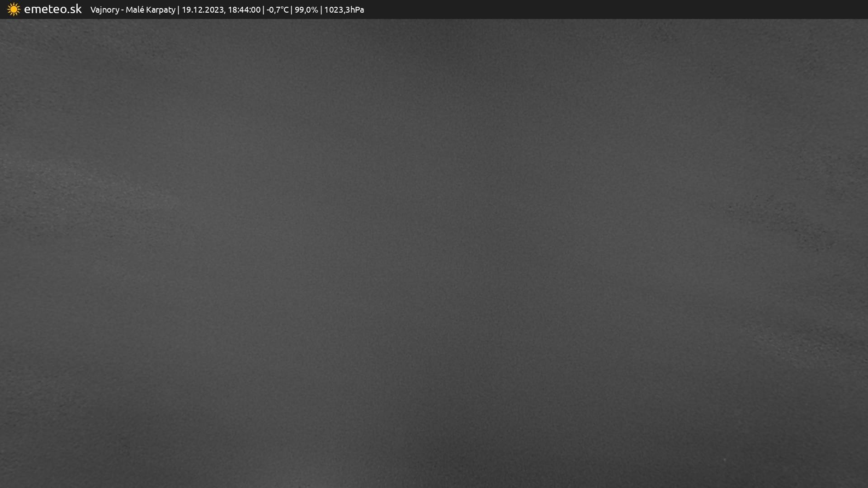Click the separator before the temperature value

tap(264, 10)
